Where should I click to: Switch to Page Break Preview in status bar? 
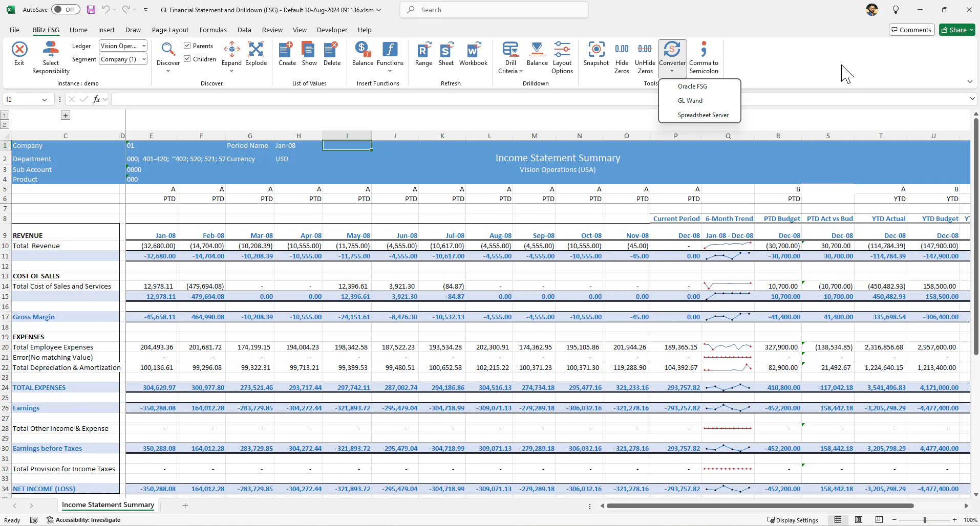[x=879, y=520]
